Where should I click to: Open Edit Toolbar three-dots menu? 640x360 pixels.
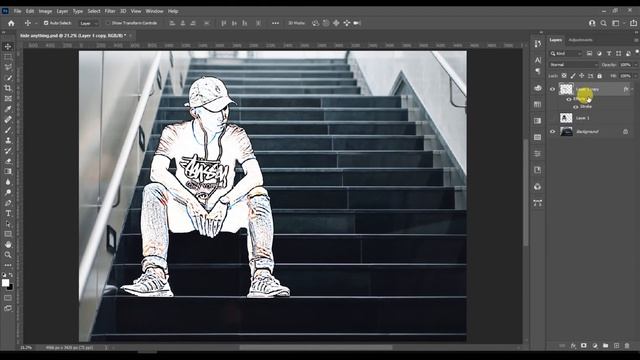point(8,265)
